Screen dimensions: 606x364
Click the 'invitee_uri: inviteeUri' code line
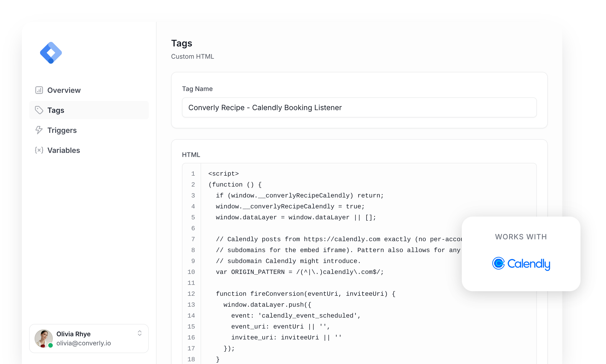(286, 337)
